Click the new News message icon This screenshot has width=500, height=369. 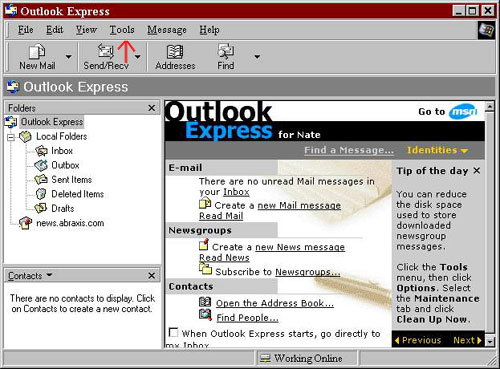pyautogui.click(x=204, y=244)
